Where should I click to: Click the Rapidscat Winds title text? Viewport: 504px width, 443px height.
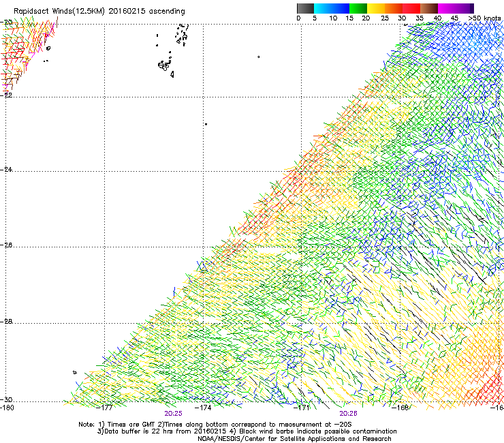pyautogui.click(x=99, y=12)
